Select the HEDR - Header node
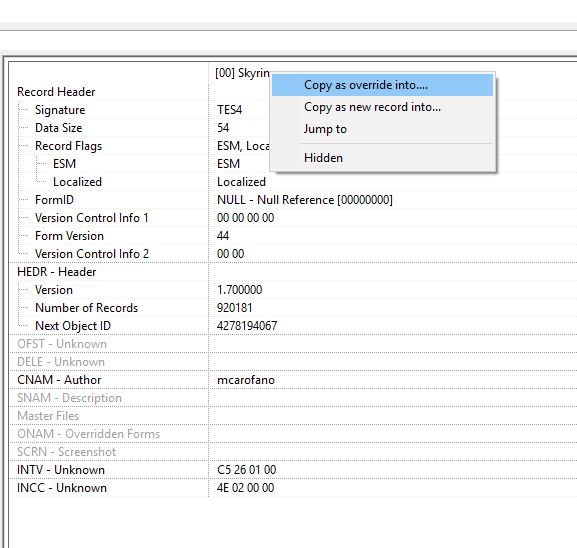The width and height of the screenshot is (577, 548). point(57,272)
